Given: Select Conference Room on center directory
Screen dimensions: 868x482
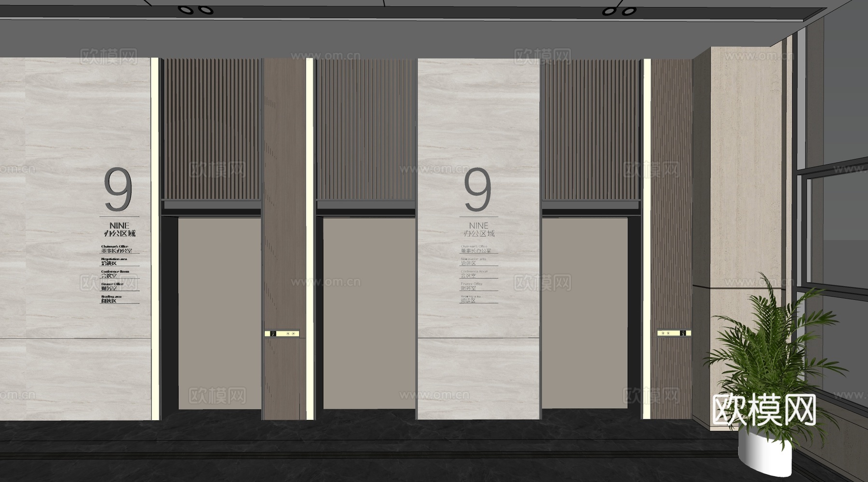Looking at the screenshot, I should coord(475,274).
